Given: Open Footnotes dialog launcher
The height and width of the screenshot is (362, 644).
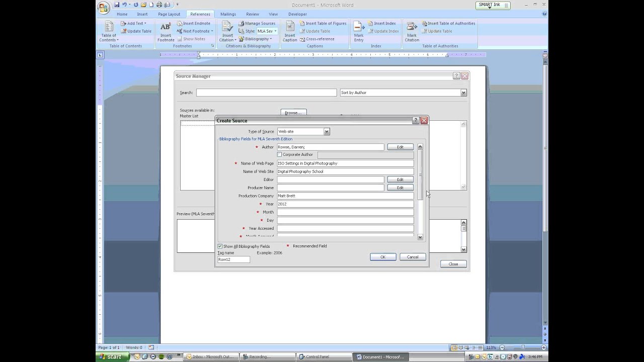Looking at the screenshot, I should point(212,46).
